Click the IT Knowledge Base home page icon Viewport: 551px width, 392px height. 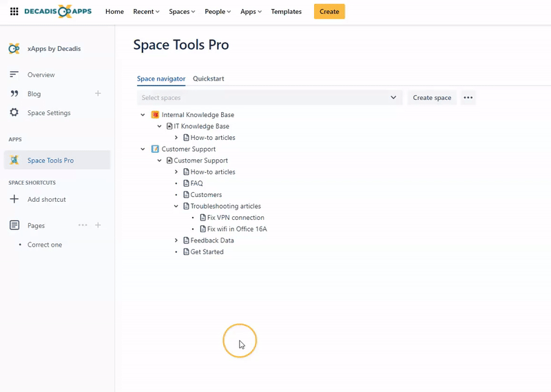click(169, 126)
